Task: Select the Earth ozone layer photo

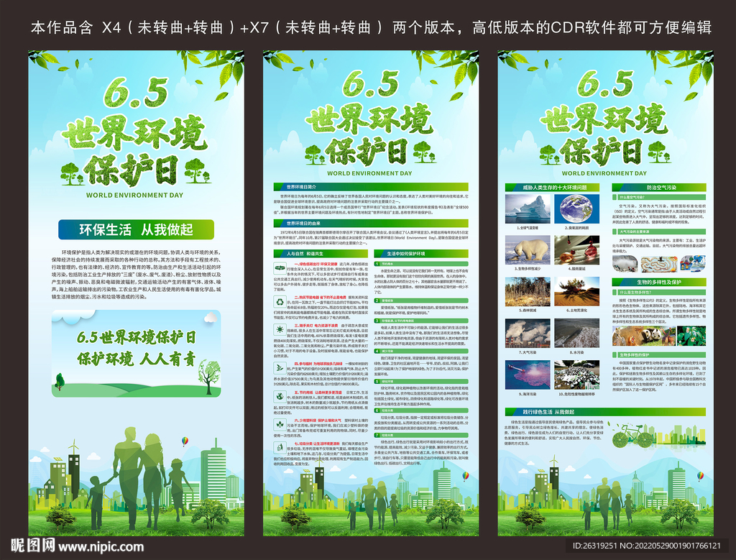Action: point(577,208)
